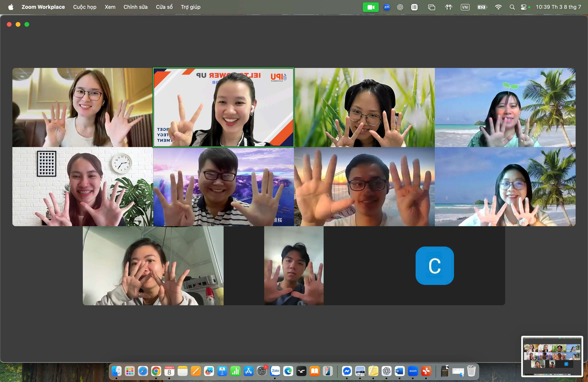
Task: Open Keynote from the Dock
Action: point(222,371)
